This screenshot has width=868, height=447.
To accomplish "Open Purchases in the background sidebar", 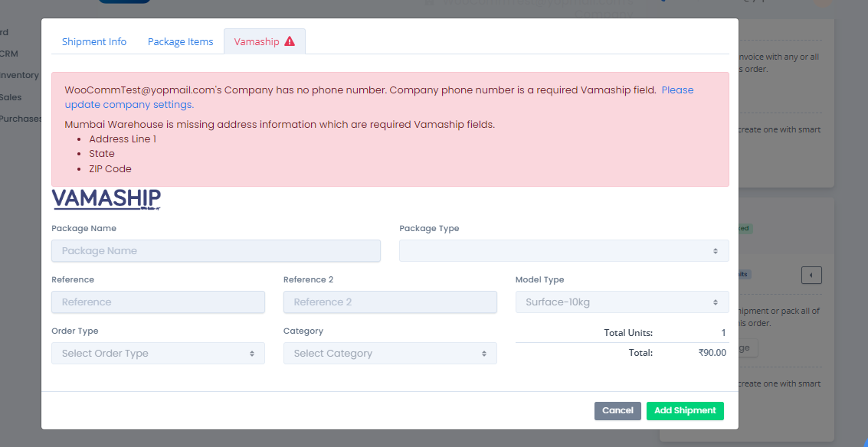I will click(21, 119).
